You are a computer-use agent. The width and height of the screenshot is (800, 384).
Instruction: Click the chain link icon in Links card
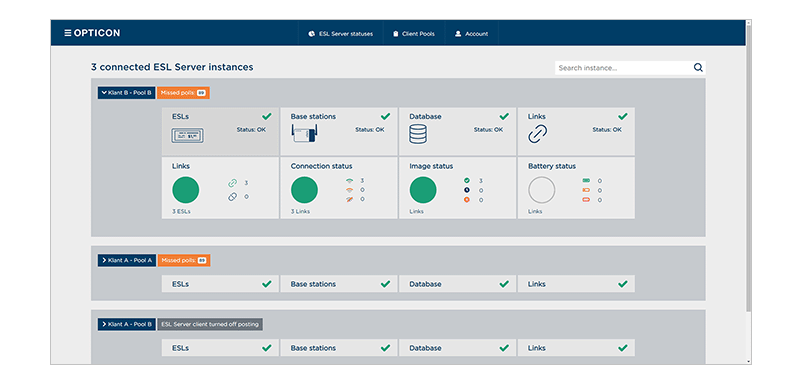[538, 134]
